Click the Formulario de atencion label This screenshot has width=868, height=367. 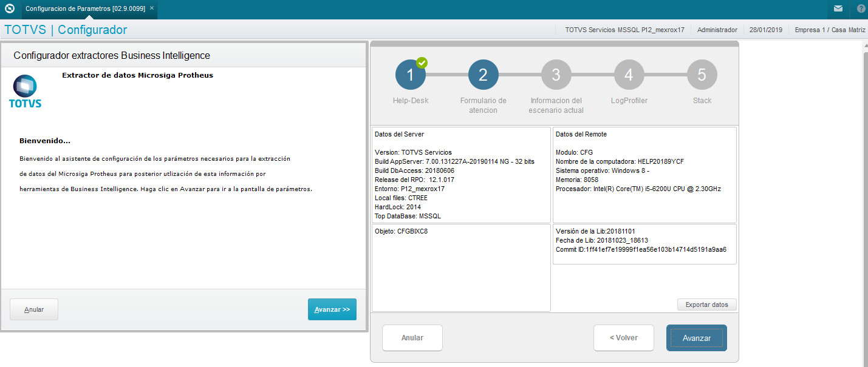(484, 106)
